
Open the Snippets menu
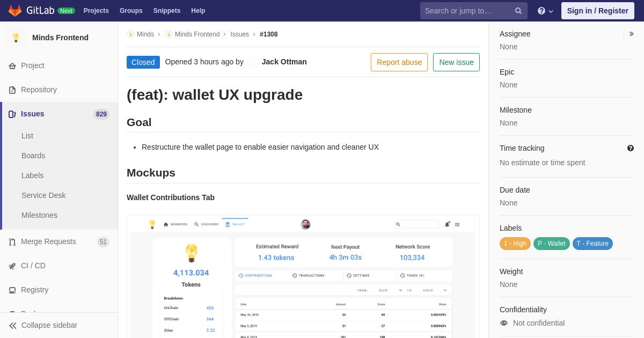[x=167, y=11]
